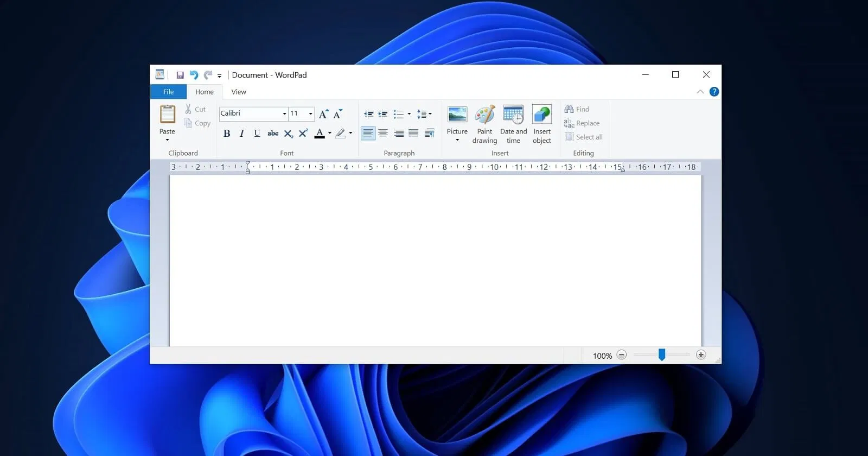868x456 pixels.
Task: Expand the font size dropdown
Action: point(310,113)
